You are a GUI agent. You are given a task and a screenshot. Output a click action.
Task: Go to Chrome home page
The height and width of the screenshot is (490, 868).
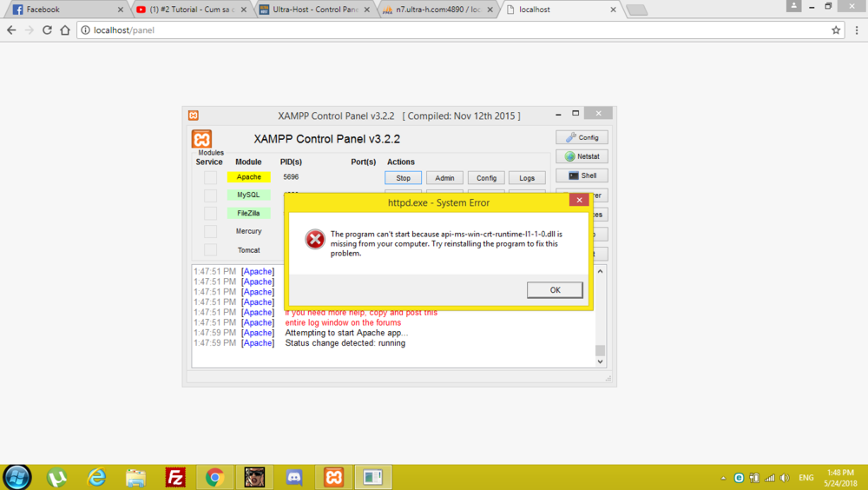point(65,30)
